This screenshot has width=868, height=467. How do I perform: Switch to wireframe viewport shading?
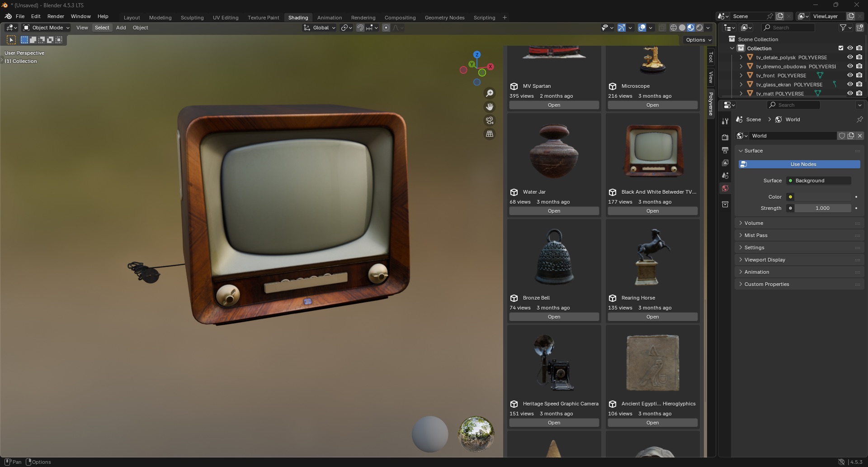pos(673,28)
